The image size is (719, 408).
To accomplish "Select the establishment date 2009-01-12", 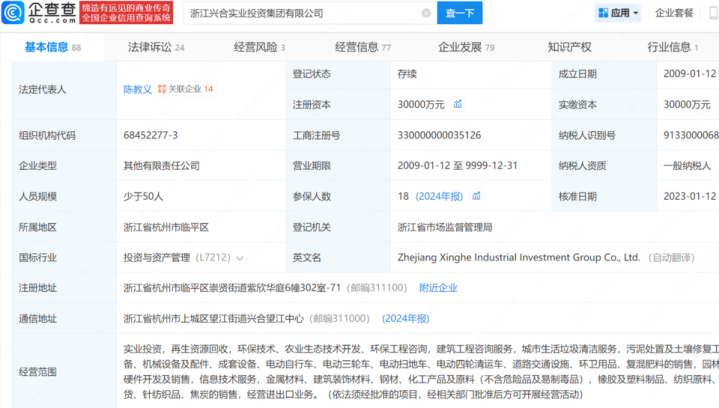I will click(x=690, y=74).
